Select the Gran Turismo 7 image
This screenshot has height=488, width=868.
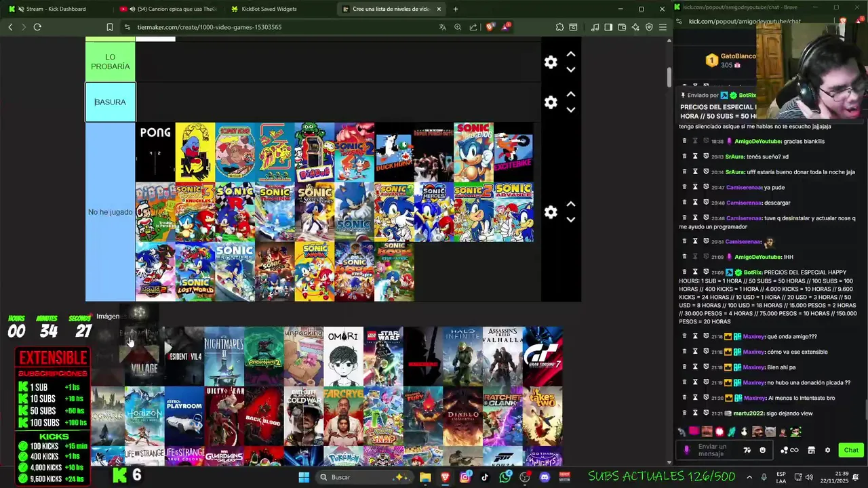pos(542,357)
